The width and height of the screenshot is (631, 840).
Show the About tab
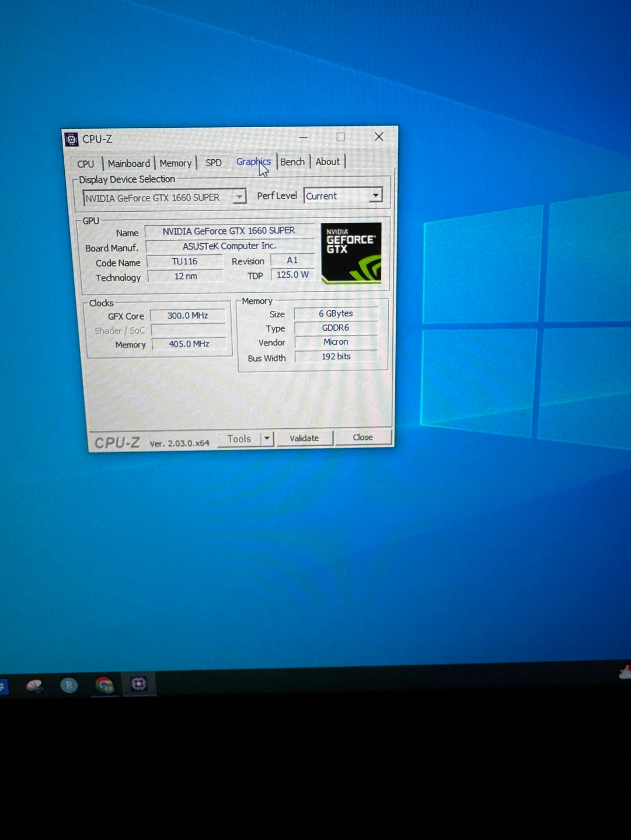(327, 162)
